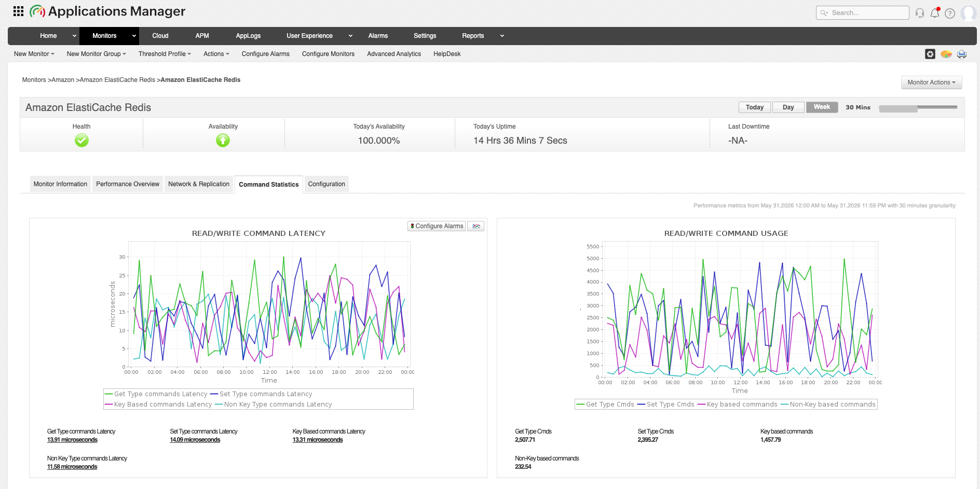The image size is (980, 489).
Task: Open the New Monitor Group dropdown
Action: [x=97, y=54]
